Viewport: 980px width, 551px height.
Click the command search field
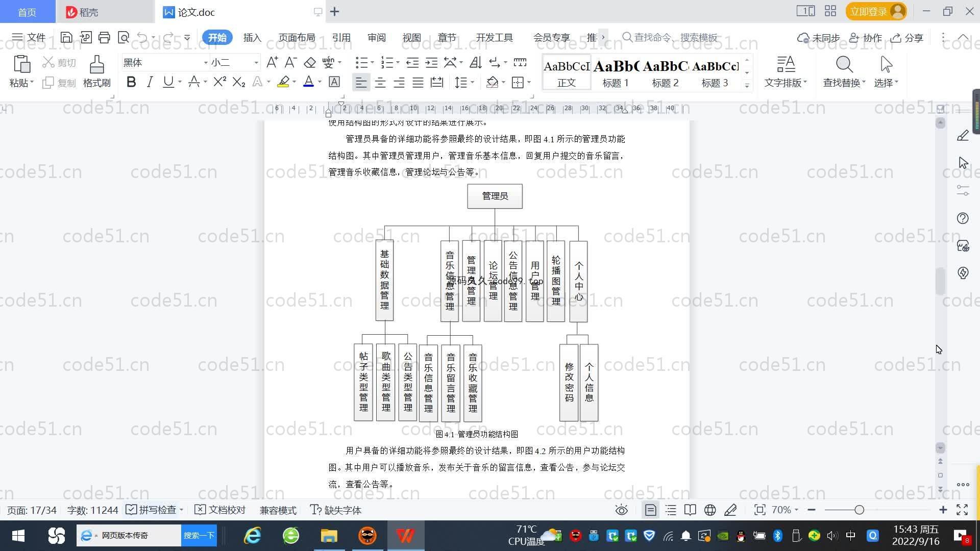pos(670,37)
